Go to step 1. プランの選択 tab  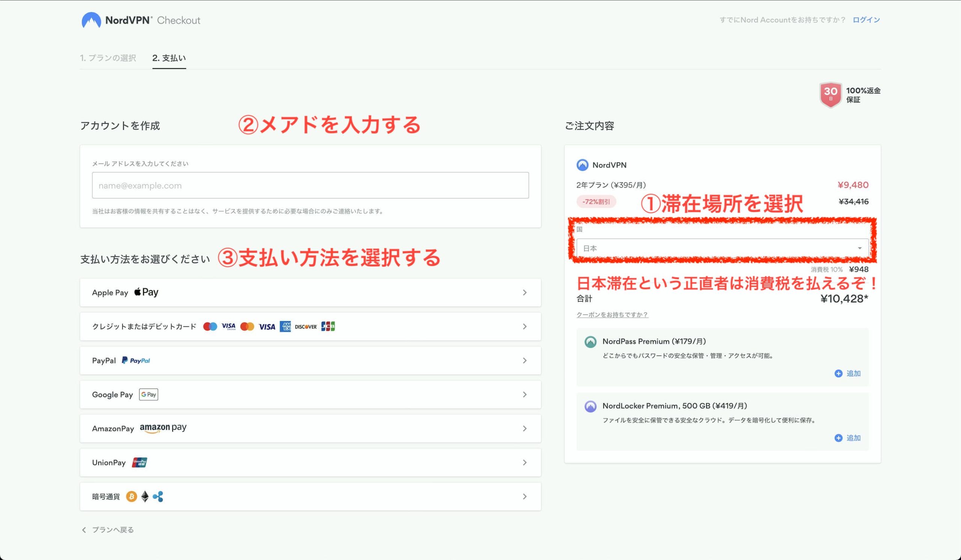point(108,58)
